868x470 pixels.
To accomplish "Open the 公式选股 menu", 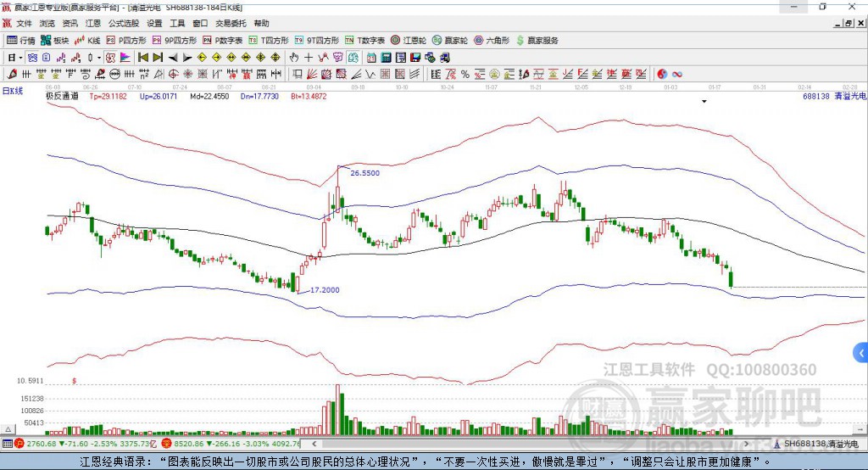I will [124, 23].
